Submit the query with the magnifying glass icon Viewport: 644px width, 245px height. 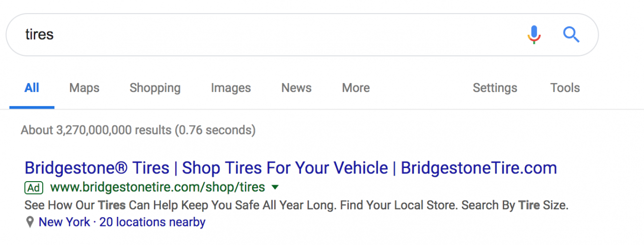coord(571,35)
